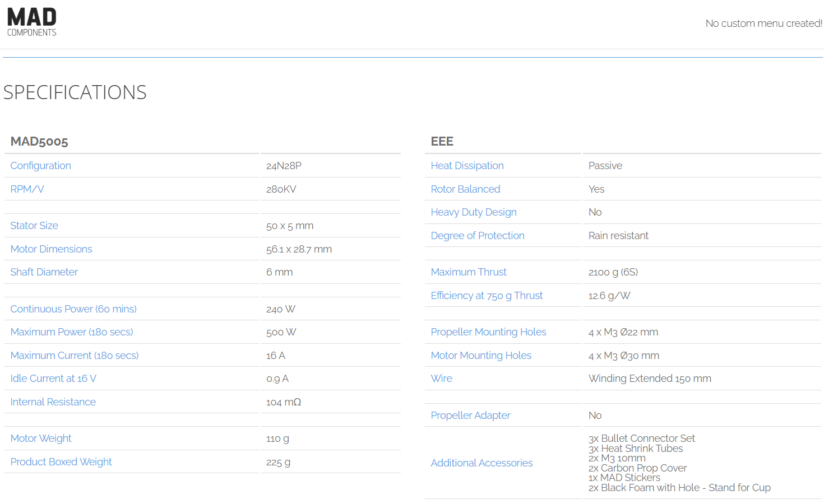Click '2x M3 10mm' accessory line
Viewport: 824px width, 504px height.
pyautogui.click(x=617, y=458)
